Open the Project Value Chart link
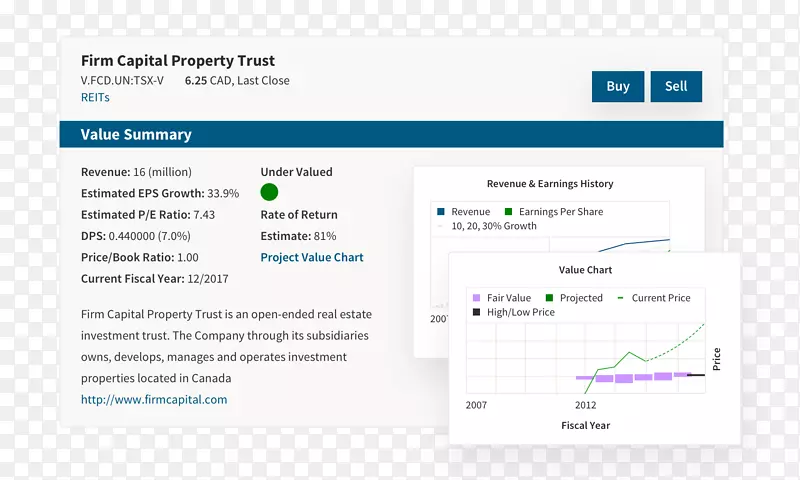The width and height of the screenshot is (800, 480). point(312,257)
